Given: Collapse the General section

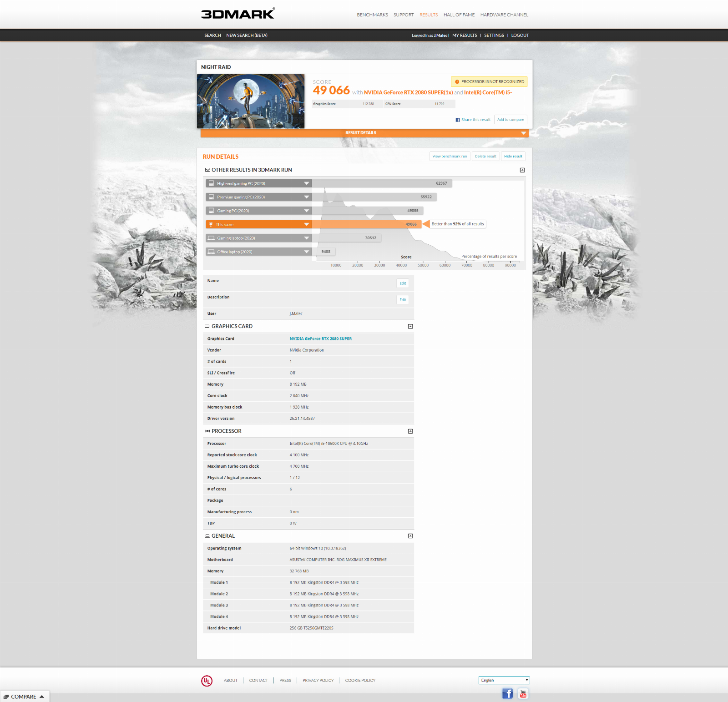Looking at the screenshot, I should pyautogui.click(x=410, y=536).
